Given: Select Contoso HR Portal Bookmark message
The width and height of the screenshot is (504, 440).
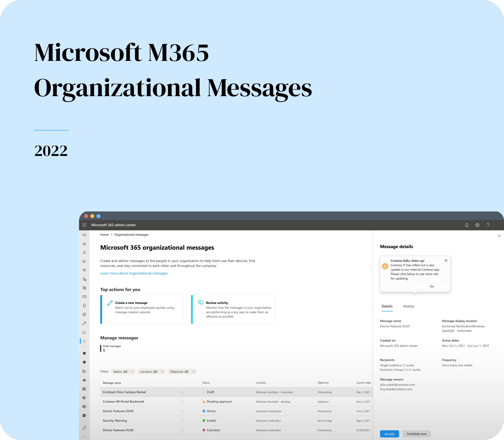Looking at the screenshot, I should pyautogui.click(x=124, y=402).
